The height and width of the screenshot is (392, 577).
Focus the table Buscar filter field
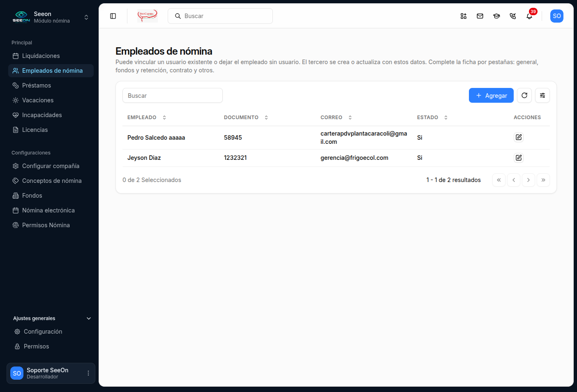[x=173, y=95]
